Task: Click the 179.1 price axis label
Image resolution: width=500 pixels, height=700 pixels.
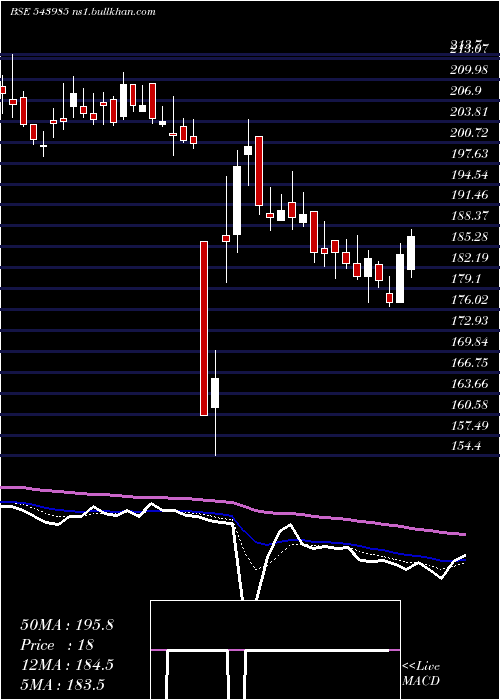Action: (465, 279)
